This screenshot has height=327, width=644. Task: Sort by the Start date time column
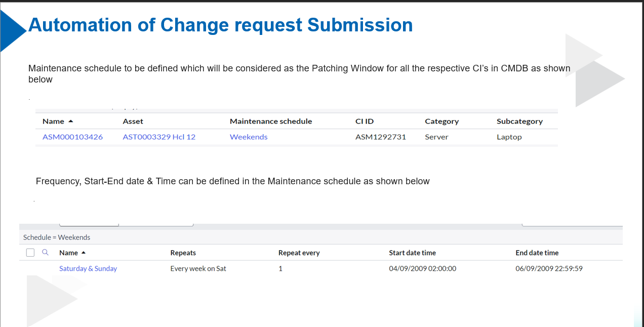[x=412, y=253]
